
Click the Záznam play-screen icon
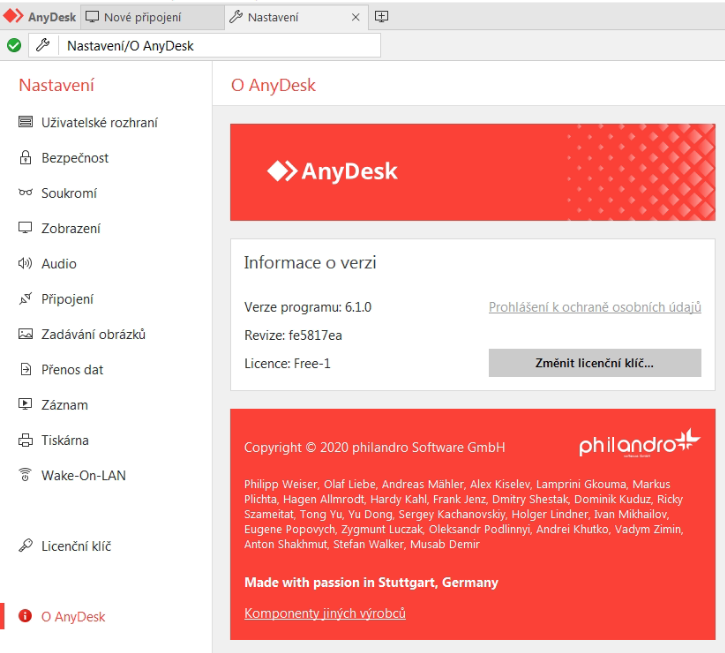pos(25,404)
